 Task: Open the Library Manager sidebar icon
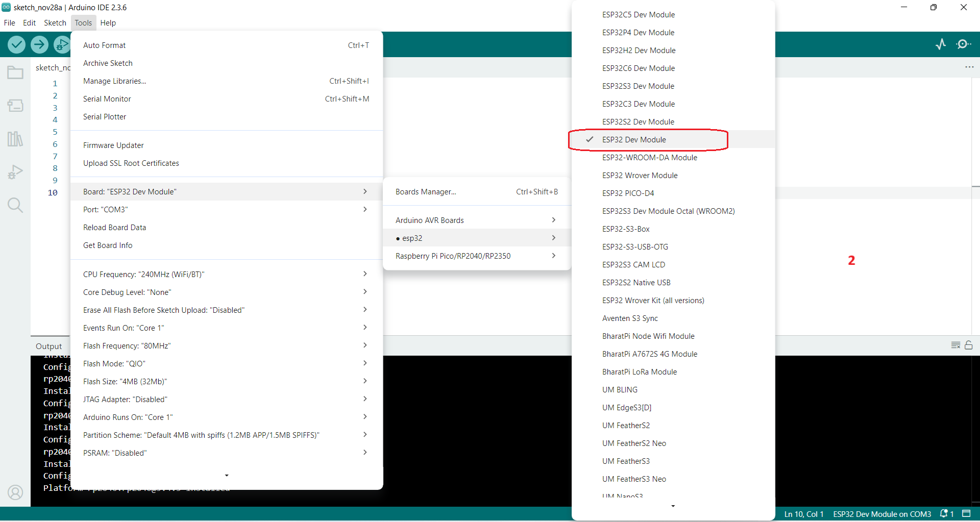click(x=15, y=139)
